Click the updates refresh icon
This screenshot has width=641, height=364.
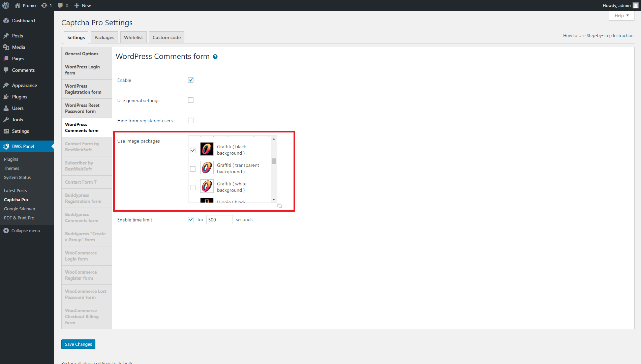tap(44, 5)
